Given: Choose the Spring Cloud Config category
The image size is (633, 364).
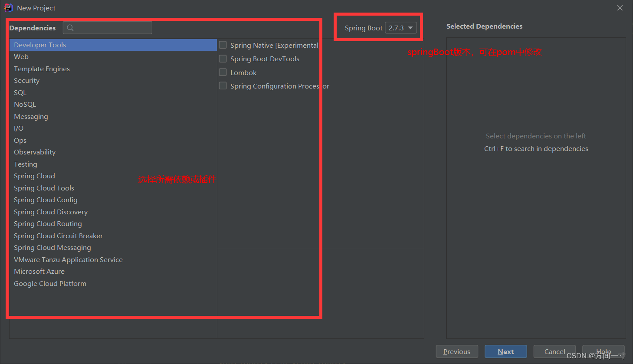Looking at the screenshot, I should (113, 200).
